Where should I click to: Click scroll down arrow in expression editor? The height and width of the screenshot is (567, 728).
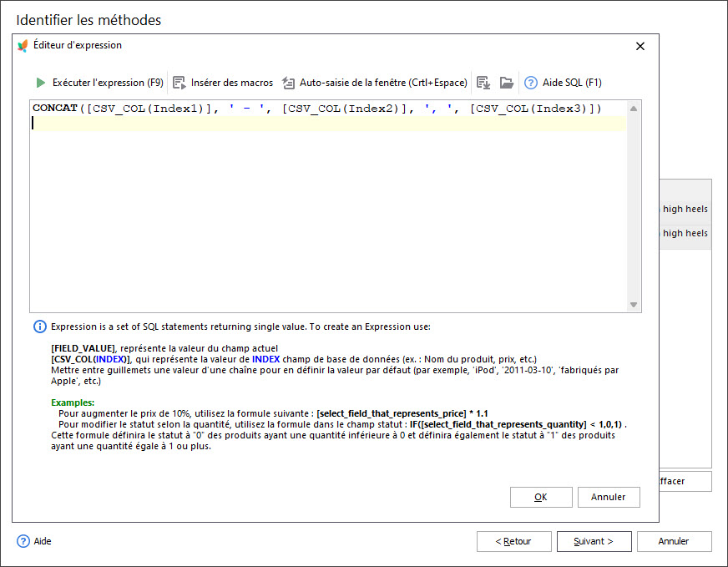[634, 305]
